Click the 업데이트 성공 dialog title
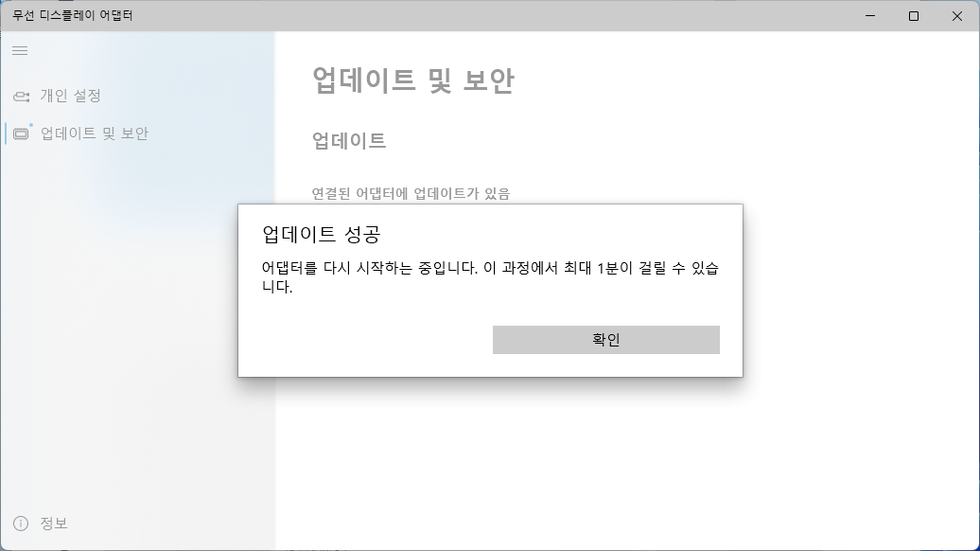980x551 pixels. [x=322, y=234]
